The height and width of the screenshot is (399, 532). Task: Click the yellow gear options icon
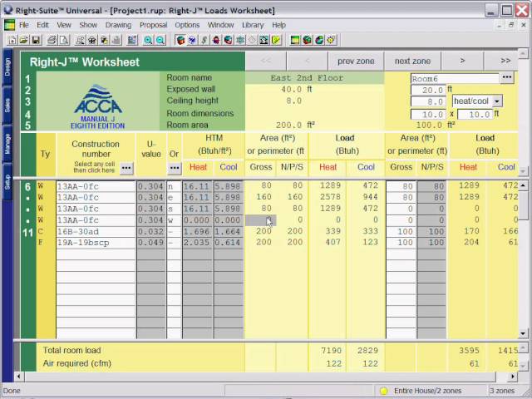(x=331, y=40)
